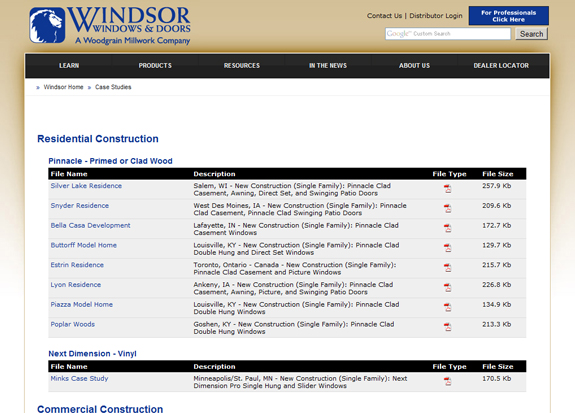Open the Snyder Residence link
Image resolution: width=575 pixels, height=413 pixels.
point(80,205)
